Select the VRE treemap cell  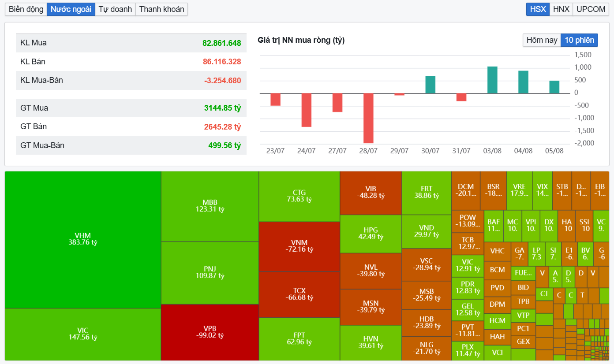click(x=520, y=190)
